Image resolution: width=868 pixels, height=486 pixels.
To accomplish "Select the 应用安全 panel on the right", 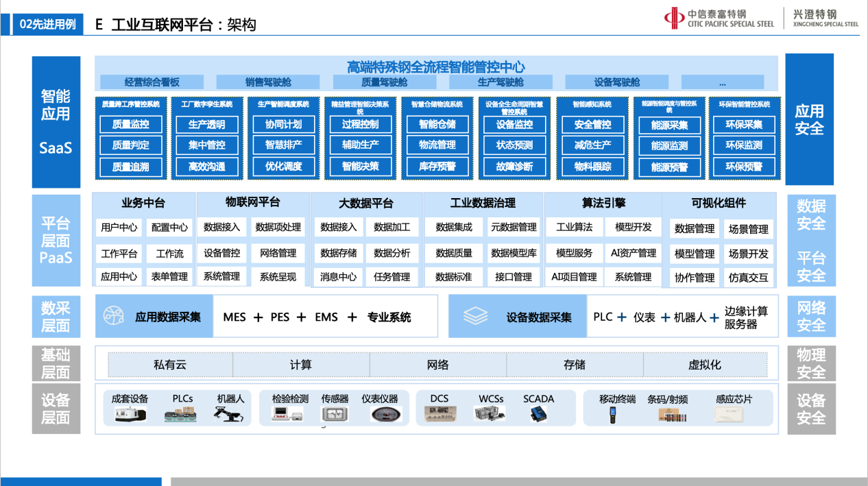I will 810,119.
